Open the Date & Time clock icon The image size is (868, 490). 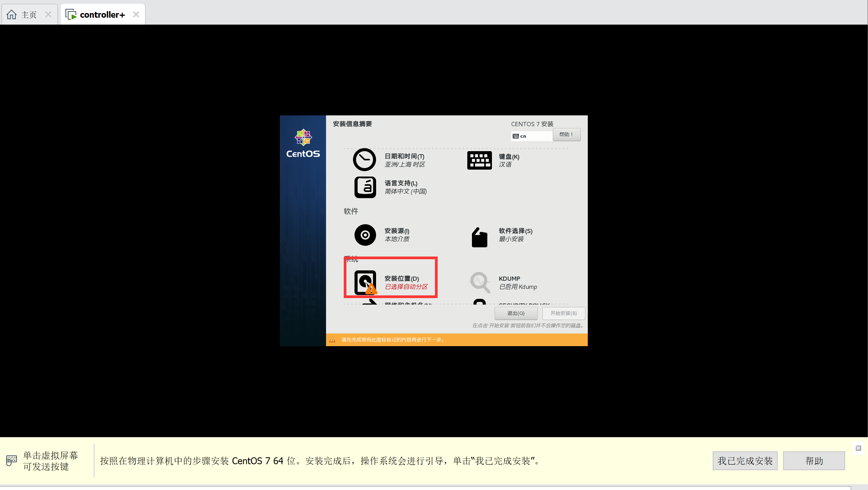(x=364, y=160)
